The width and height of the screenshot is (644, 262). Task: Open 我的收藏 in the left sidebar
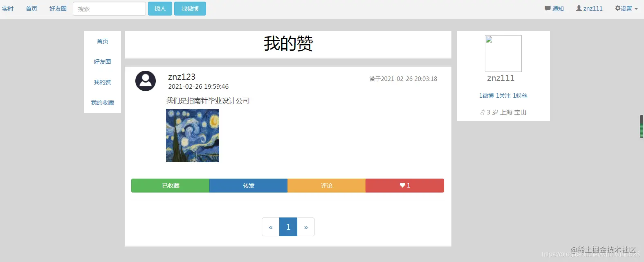(x=102, y=103)
